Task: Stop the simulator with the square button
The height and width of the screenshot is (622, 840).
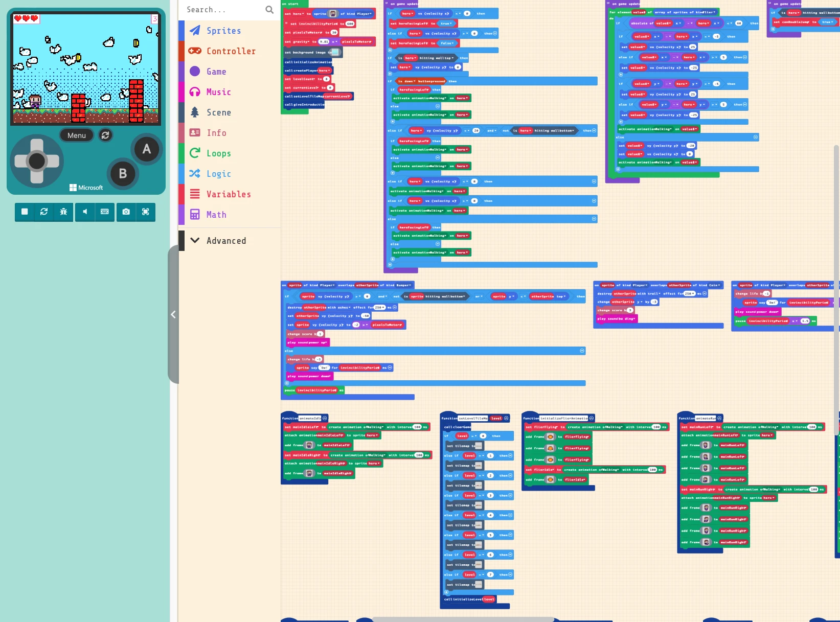Action: [25, 212]
